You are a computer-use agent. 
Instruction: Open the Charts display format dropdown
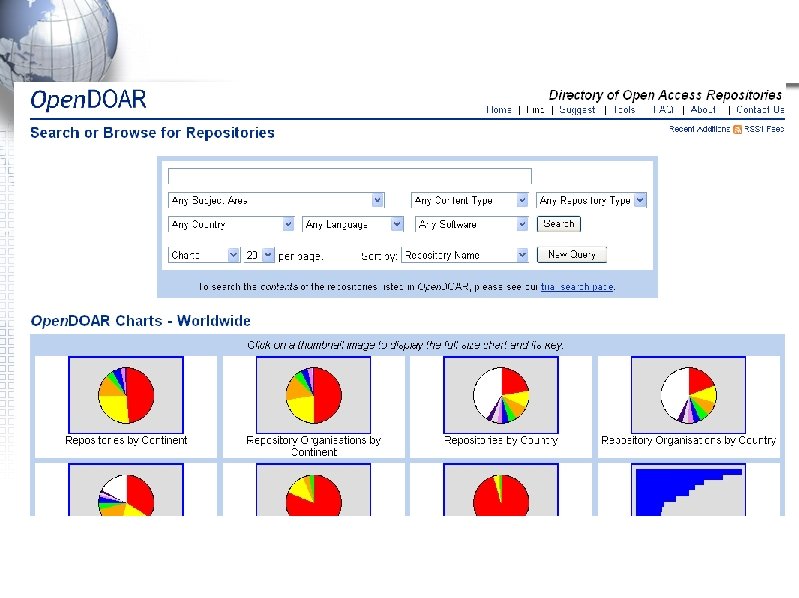tap(204, 255)
